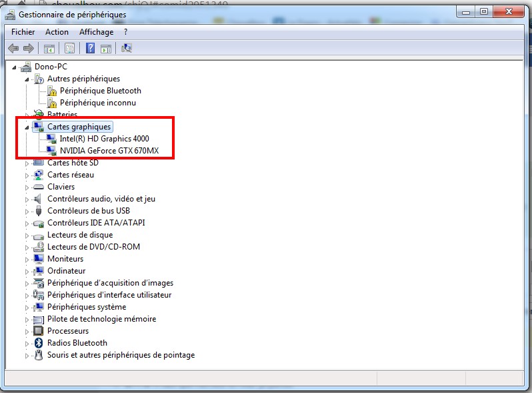
Task: Click the Périphérique Bluetooth warning icon
Action: point(52,91)
